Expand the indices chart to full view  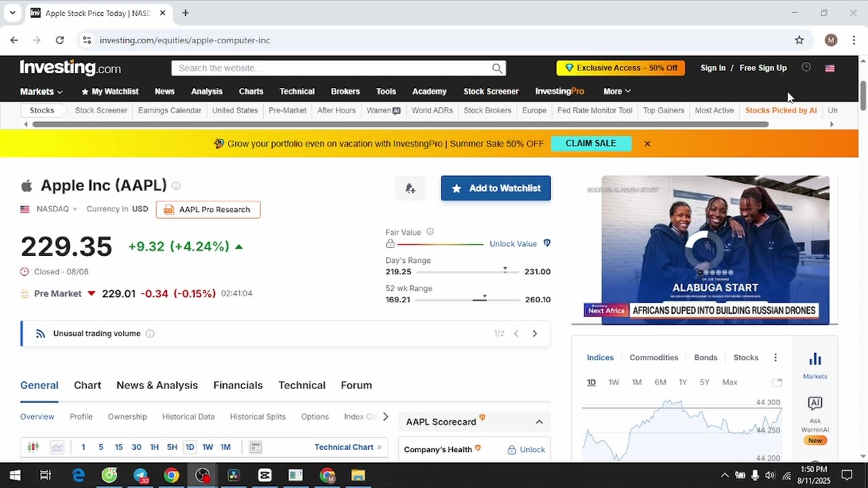pyautogui.click(x=777, y=382)
